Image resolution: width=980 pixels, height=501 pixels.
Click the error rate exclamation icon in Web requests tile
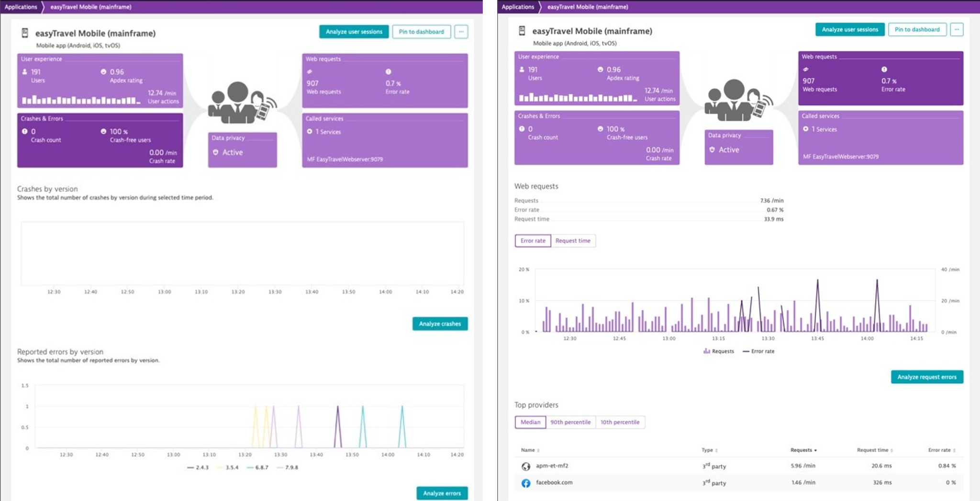click(x=387, y=71)
